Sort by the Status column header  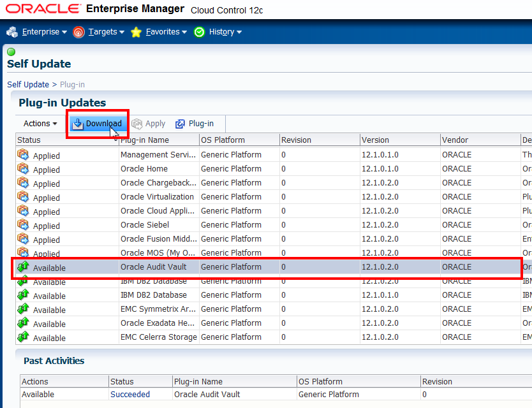tap(67, 140)
